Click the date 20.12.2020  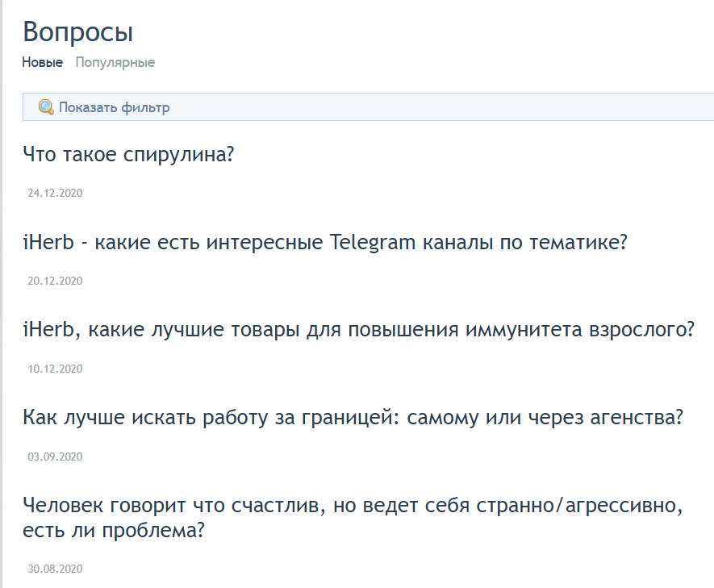pos(55,281)
